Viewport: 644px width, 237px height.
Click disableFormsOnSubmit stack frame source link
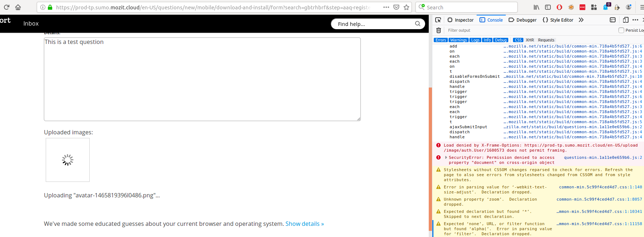(573, 76)
